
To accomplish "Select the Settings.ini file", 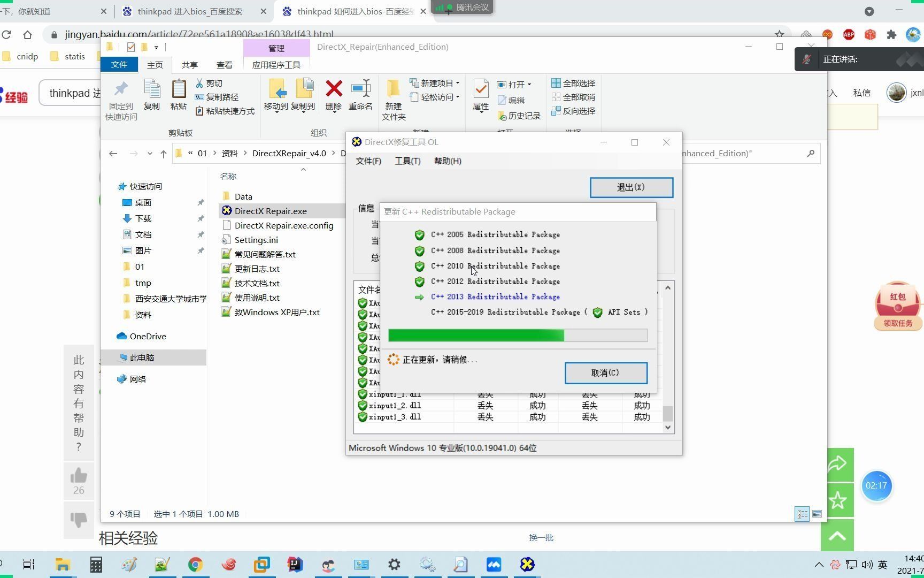I will (x=256, y=240).
